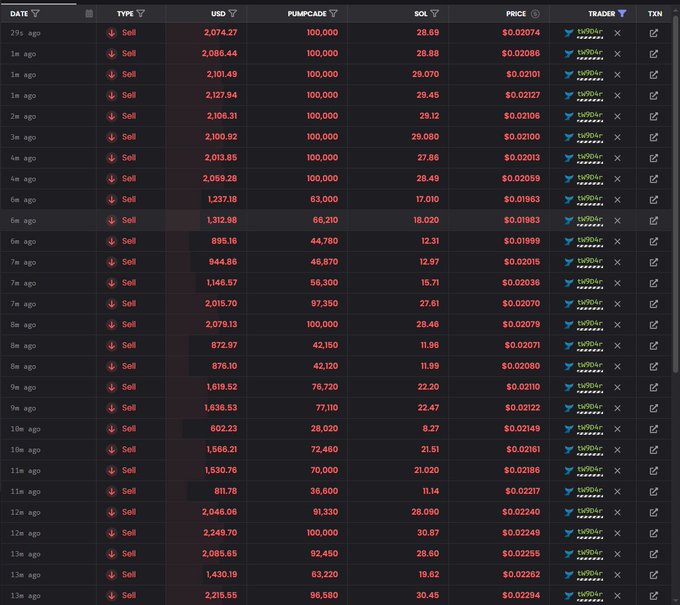Select the 30.87 SOL value
This screenshot has width=680, height=605.
pyautogui.click(x=428, y=533)
